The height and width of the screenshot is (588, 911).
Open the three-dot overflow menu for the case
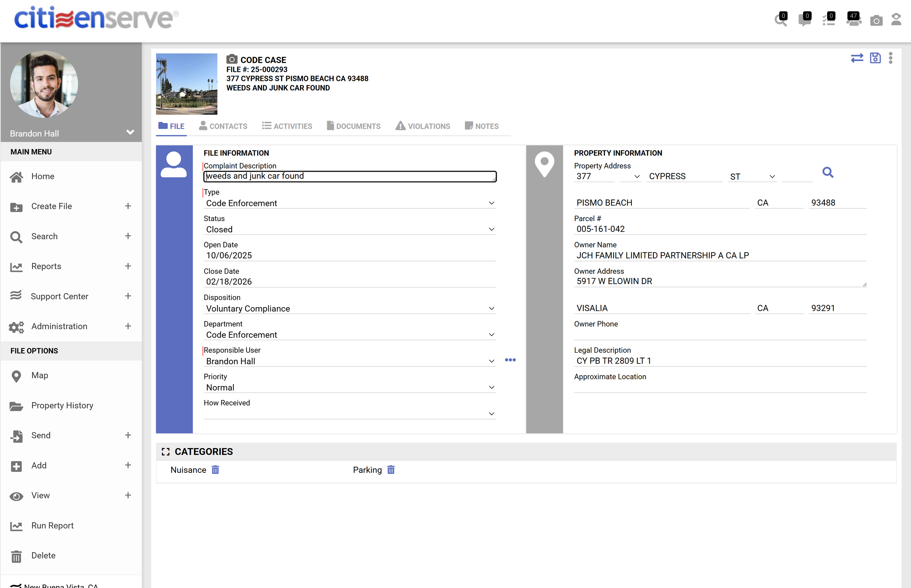891,58
